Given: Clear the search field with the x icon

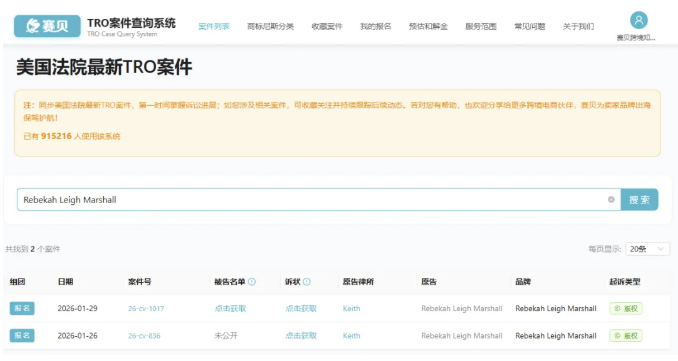Looking at the screenshot, I should [x=611, y=200].
